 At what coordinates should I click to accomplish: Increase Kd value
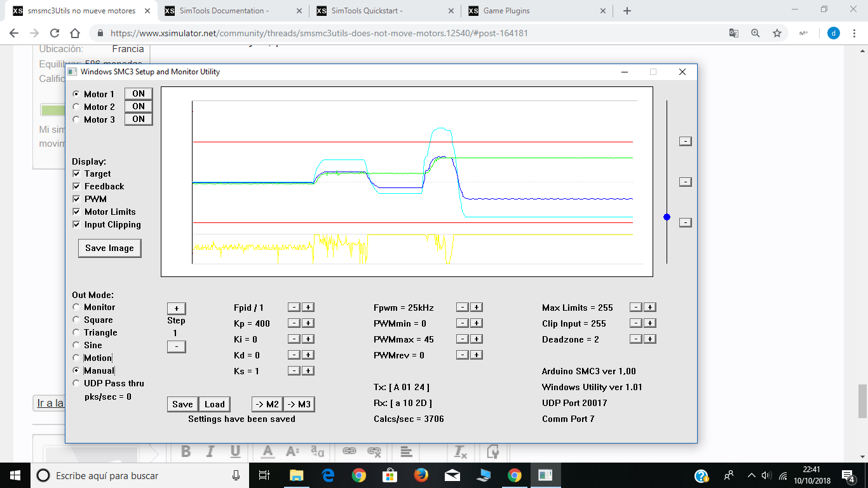pyautogui.click(x=308, y=355)
